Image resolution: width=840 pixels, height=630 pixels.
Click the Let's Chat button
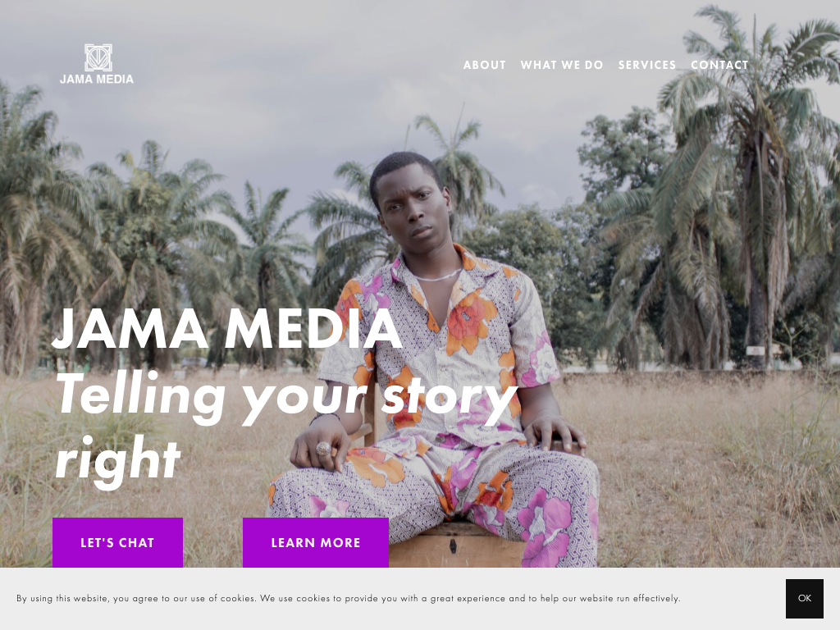pyautogui.click(x=118, y=542)
